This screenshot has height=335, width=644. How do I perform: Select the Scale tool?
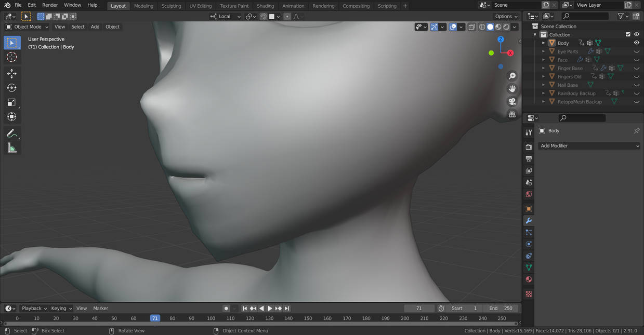point(11,102)
